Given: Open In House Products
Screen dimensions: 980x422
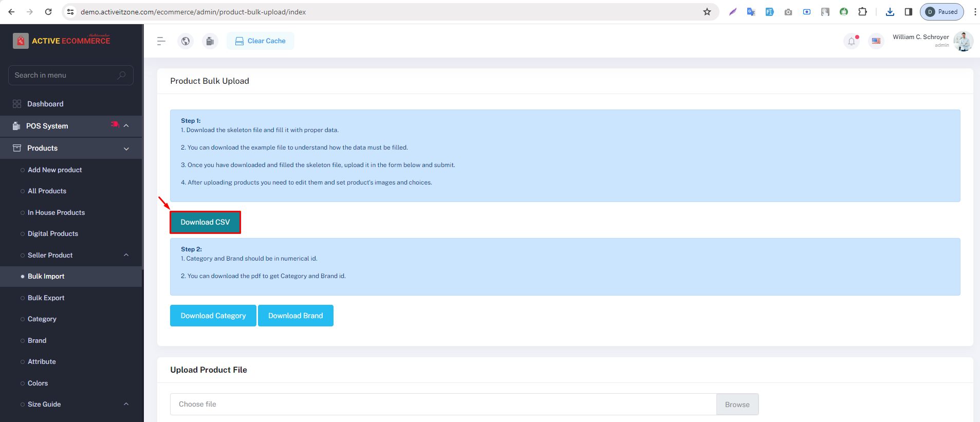Looking at the screenshot, I should coord(57,212).
